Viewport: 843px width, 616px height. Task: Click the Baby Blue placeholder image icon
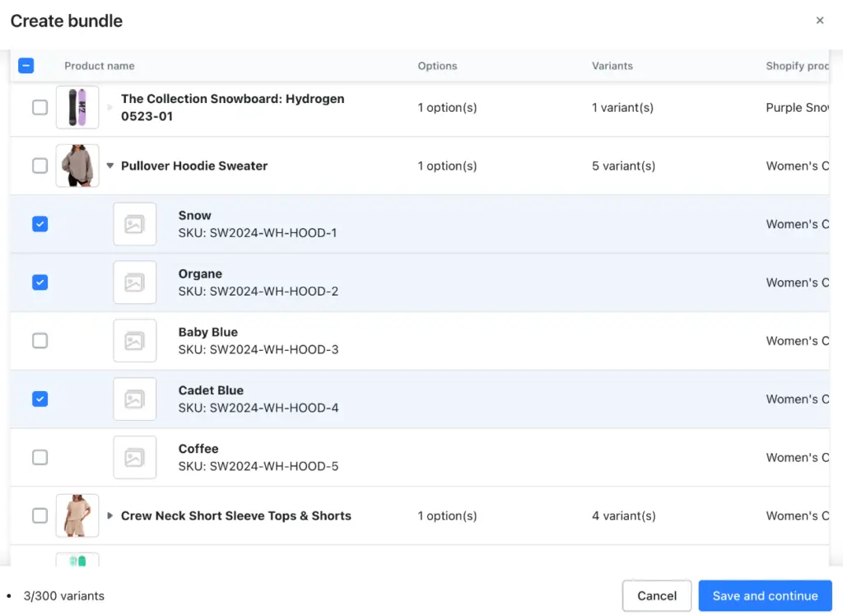click(135, 340)
